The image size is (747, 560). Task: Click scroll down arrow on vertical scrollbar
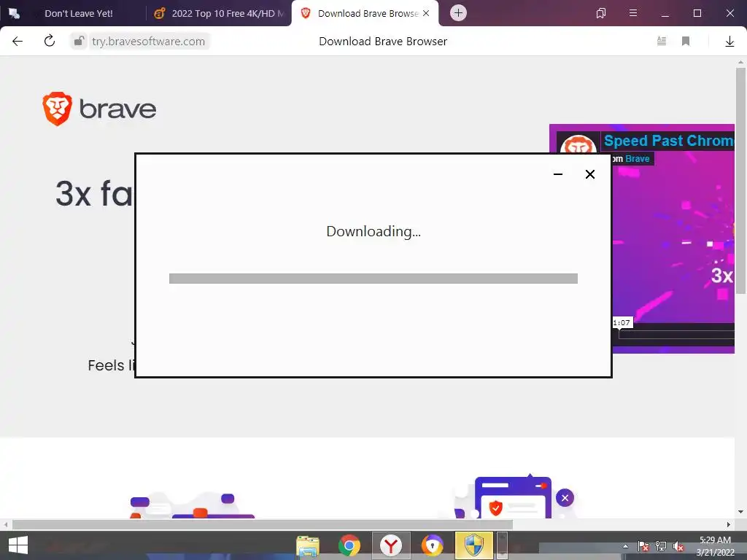coord(740,512)
